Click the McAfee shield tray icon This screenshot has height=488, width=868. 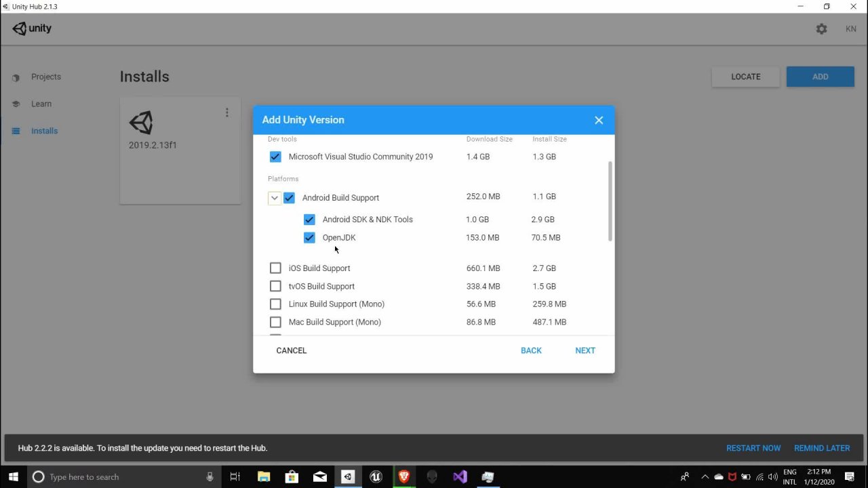(x=732, y=477)
